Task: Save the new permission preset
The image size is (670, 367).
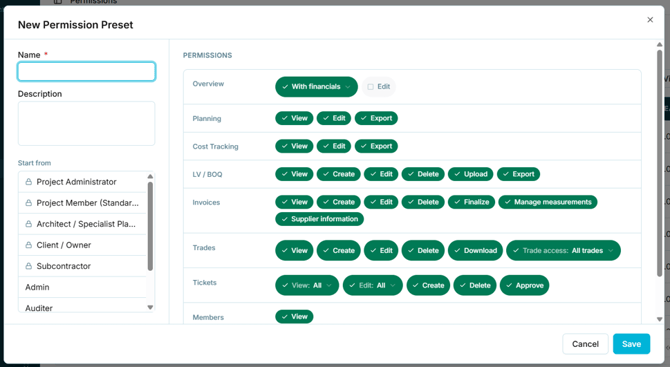Action: [631, 344]
